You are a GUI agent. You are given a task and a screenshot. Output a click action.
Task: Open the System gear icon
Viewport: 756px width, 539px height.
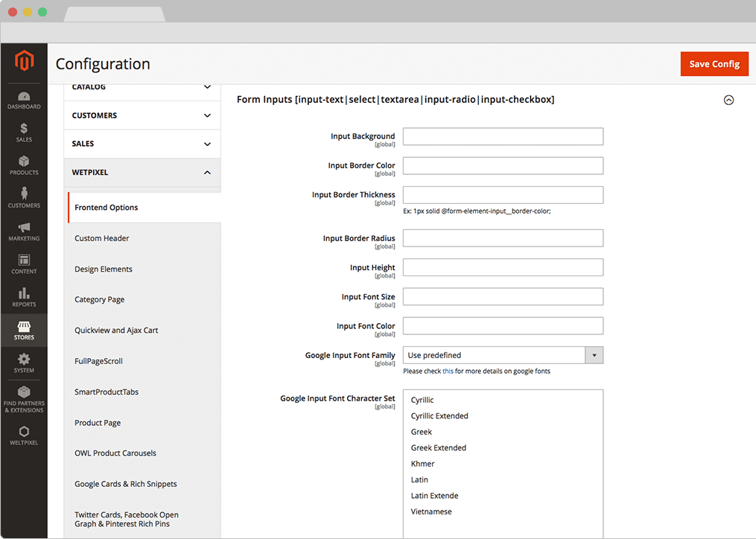[24, 360]
